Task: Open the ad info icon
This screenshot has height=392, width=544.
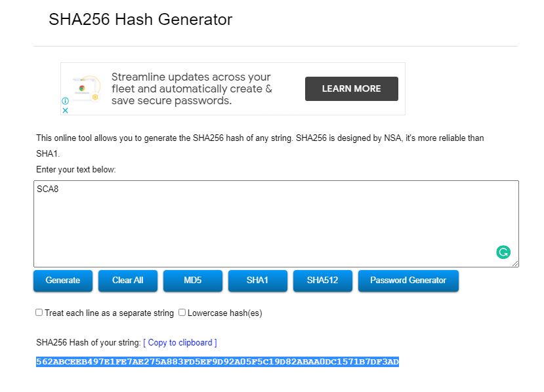Action: [65, 101]
